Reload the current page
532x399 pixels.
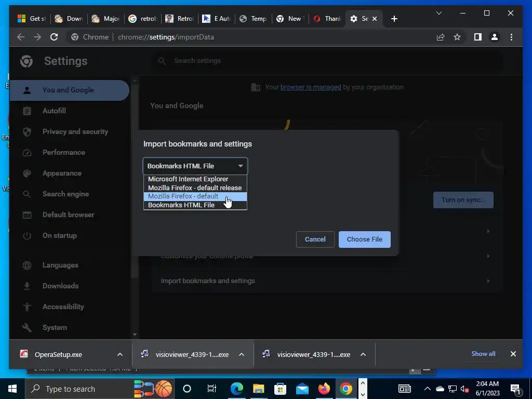[x=54, y=37]
